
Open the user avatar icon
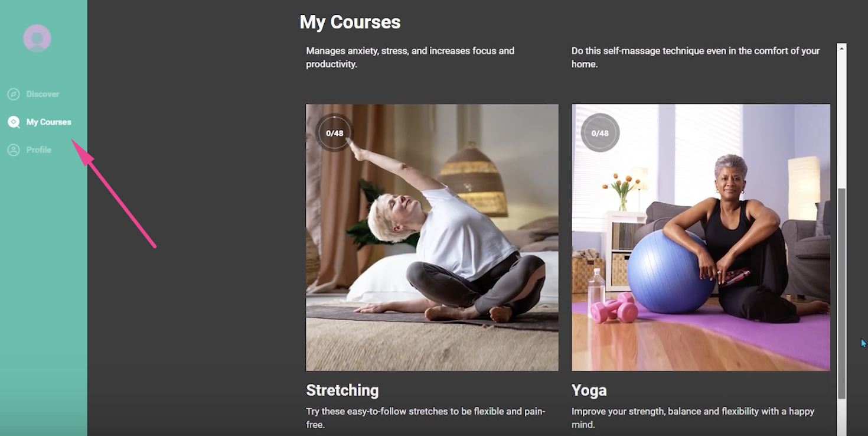(x=37, y=38)
